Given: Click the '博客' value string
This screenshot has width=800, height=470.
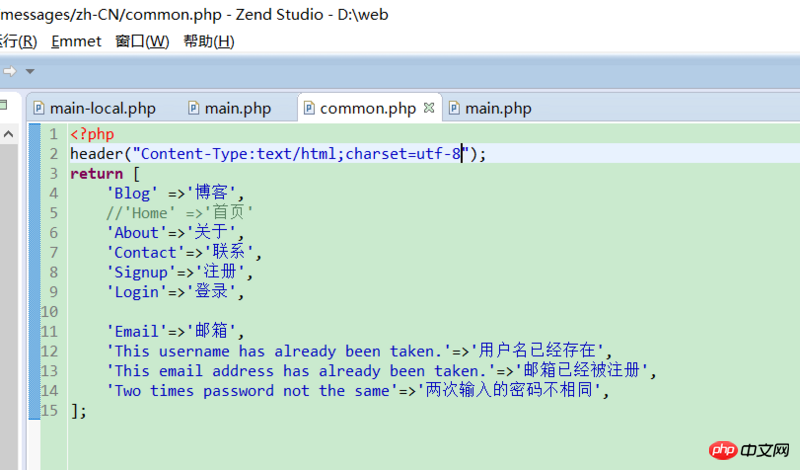Looking at the screenshot, I should pos(211,193).
